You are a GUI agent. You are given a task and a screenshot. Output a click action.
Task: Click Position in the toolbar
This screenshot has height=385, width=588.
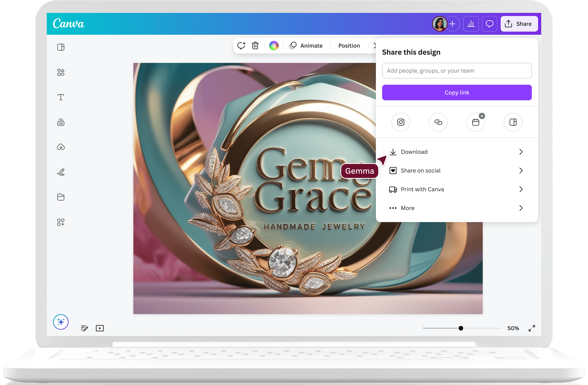349,46
